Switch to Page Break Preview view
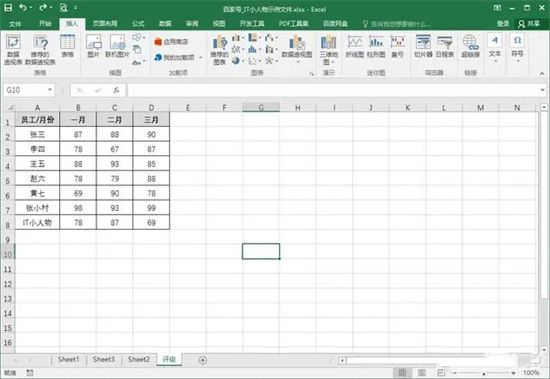 click(x=441, y=372)
